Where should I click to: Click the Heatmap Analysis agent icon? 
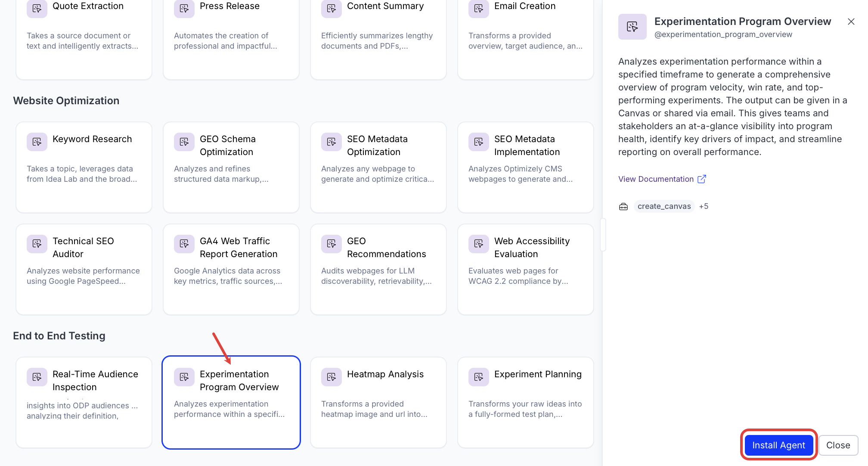(331, 377)
